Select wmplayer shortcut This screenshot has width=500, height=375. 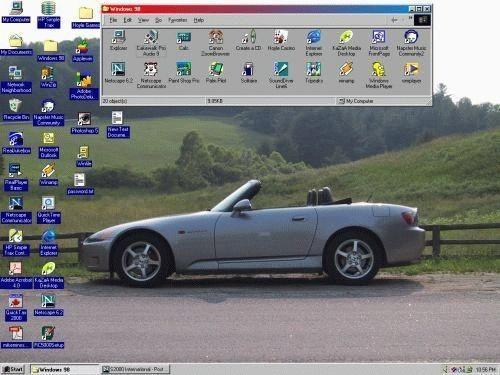412,73
